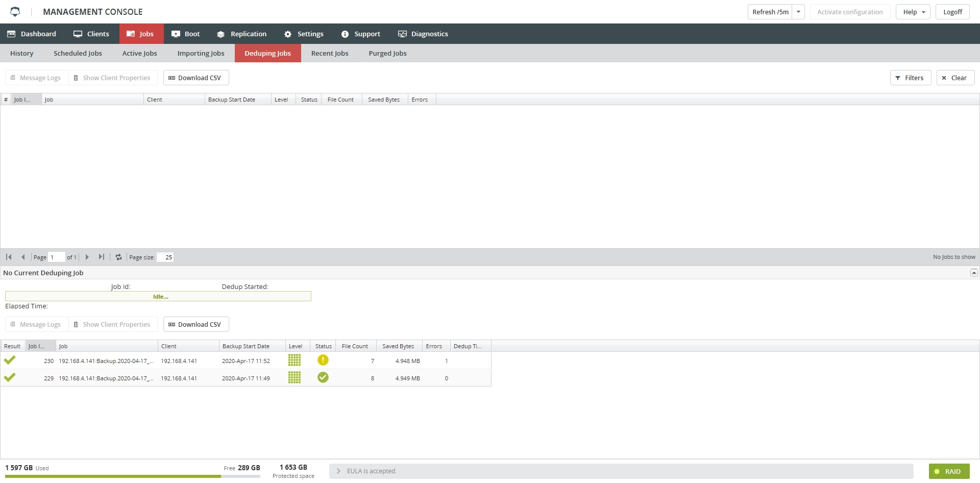Click the Idle dedup progress bar
The width and height of the screenshot is (980, 483).
pyautogui.click(x=158, y=296)
